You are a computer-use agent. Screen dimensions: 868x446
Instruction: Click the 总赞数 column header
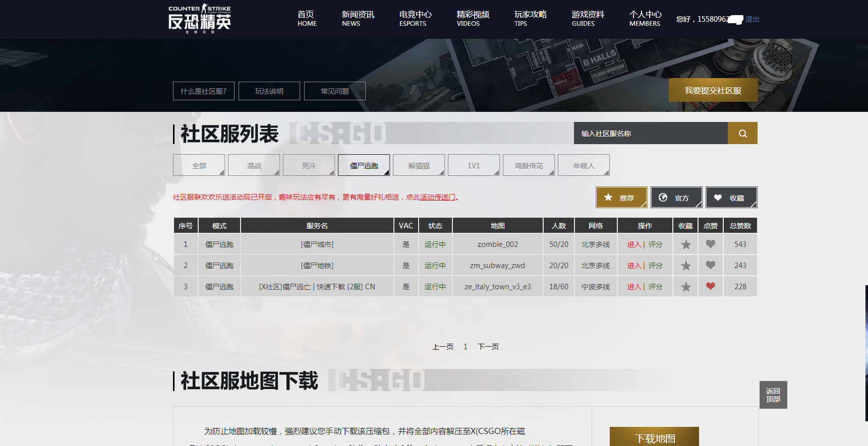click(740, 225)
